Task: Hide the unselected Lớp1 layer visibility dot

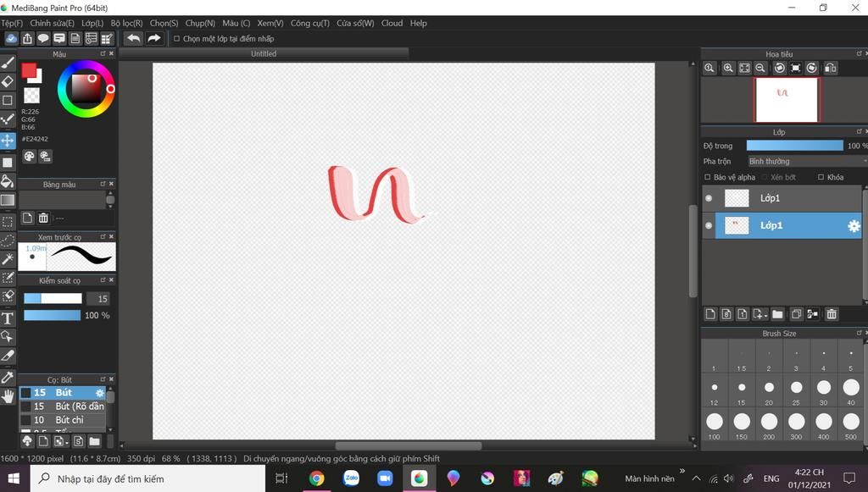Action: (x=709, y=198)
